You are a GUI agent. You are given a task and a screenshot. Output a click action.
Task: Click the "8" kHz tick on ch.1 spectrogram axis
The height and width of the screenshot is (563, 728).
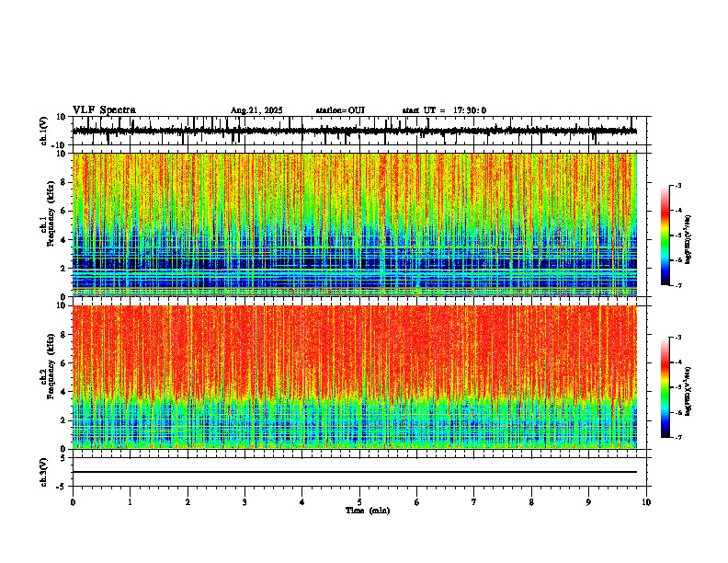point(64,182)
